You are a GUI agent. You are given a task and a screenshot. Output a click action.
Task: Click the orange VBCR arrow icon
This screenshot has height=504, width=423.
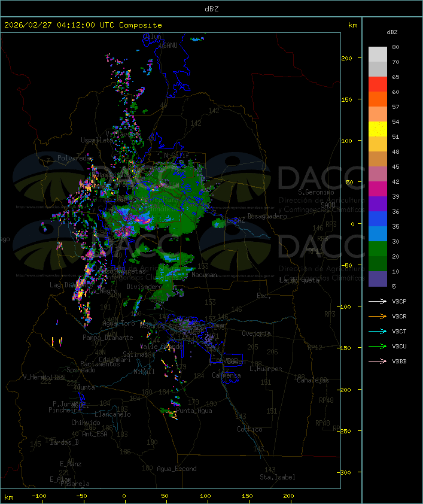click(x=378, y=316)
